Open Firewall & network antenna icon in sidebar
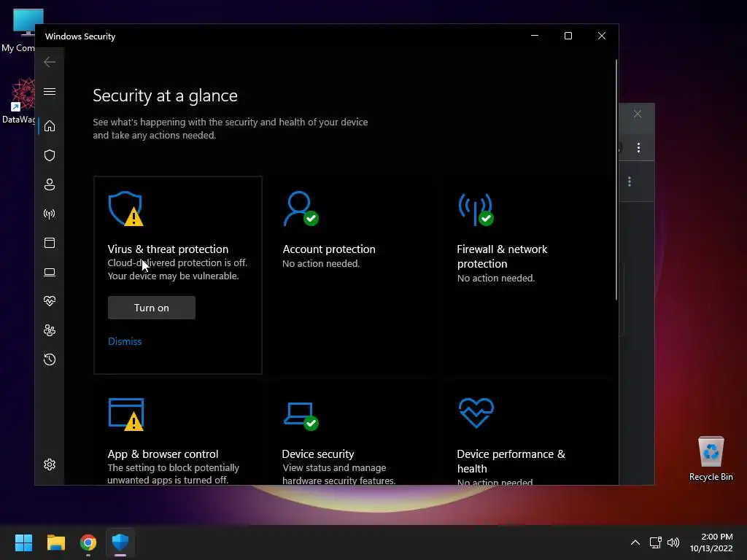The image size is (747, 560). 50,214
